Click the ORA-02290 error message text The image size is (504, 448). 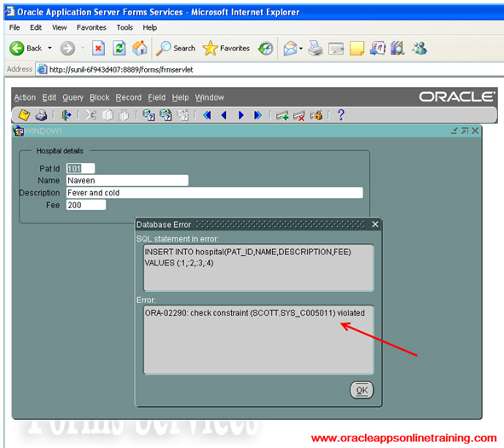point(255,313)
